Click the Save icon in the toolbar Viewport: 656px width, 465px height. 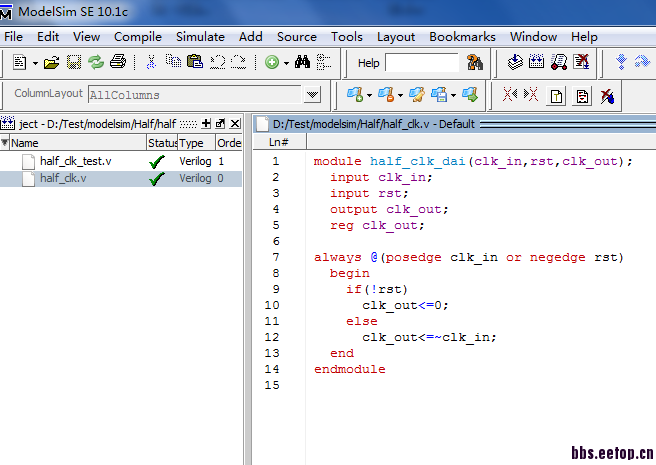[74, 62]
